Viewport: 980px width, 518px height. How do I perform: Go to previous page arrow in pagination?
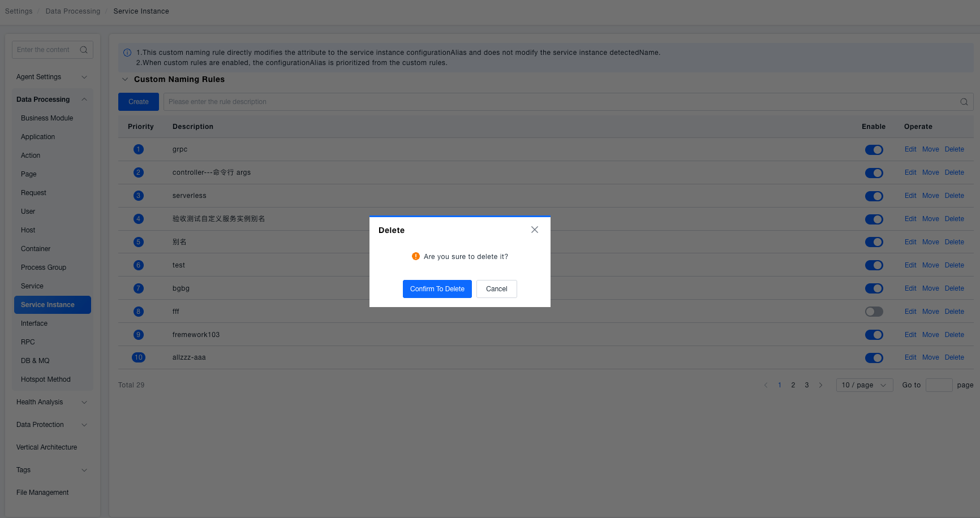[x=766, y=385]
